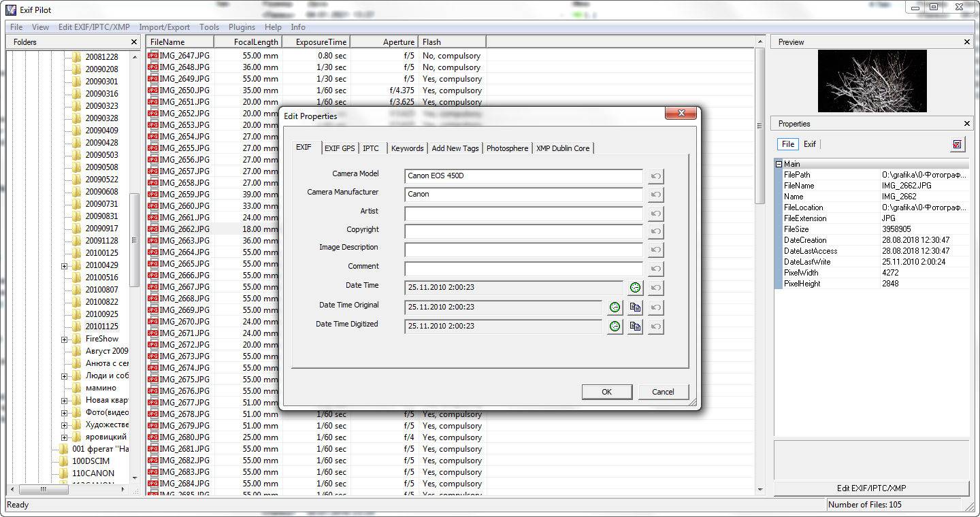The height and width of the screenshot is (517, 980).
Task: Click the undo arrow next to Artist
Action: [656, 214]
